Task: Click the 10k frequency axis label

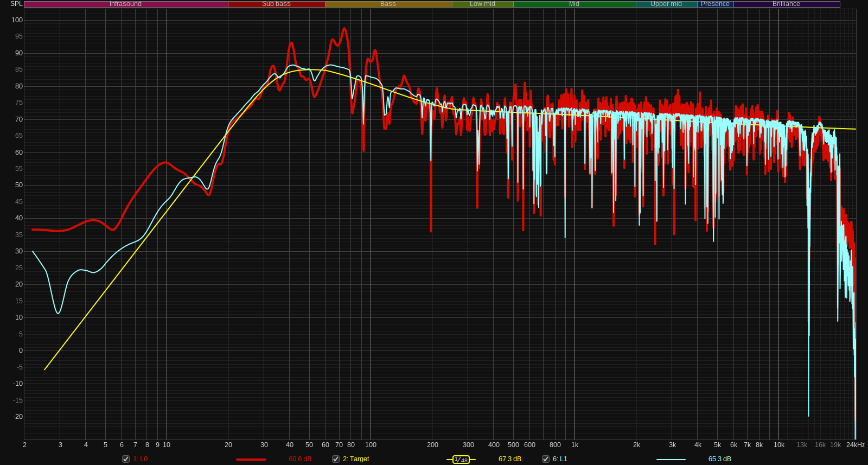Action: point(779,445)
